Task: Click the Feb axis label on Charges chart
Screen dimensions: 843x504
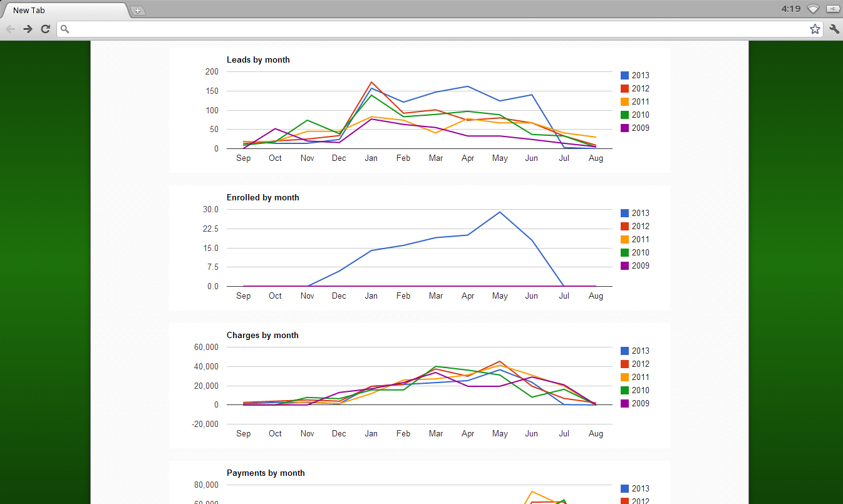Action: pyautogui.click(x=403, y=433)
